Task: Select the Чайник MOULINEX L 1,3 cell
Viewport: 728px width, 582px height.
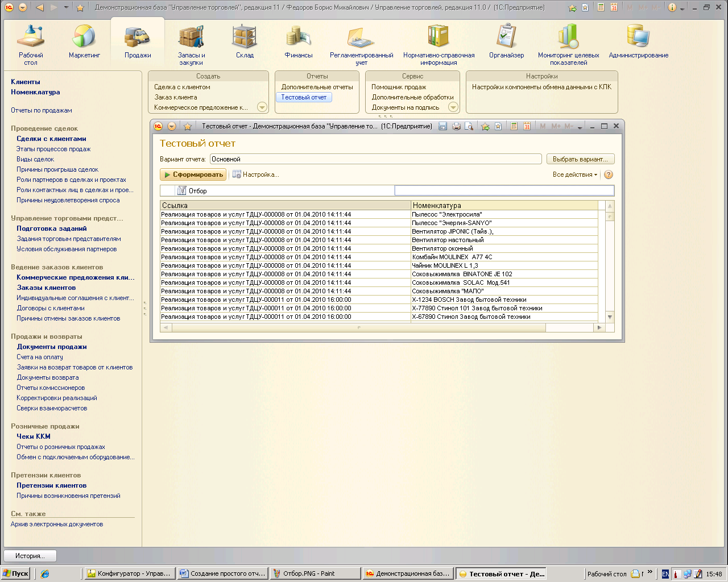Action: point(504,265)
